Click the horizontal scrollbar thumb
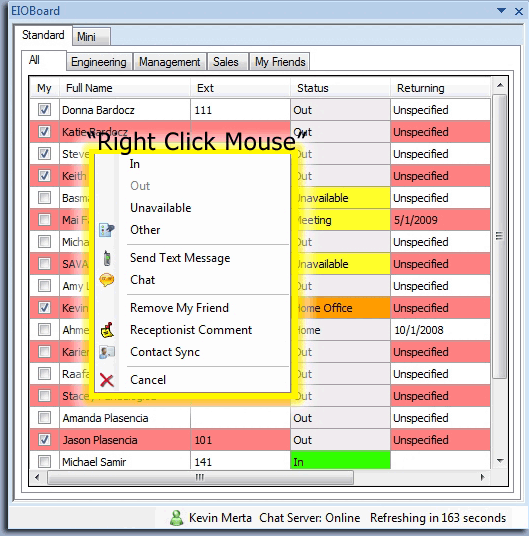Image resolution: width=529 pixels, height=536 pixels. [x=200, y=477]
